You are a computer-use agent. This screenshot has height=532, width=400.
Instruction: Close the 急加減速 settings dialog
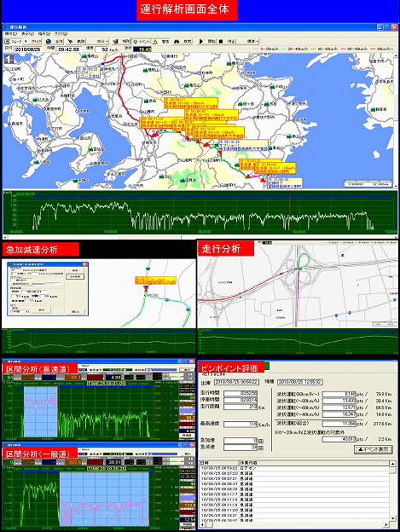[x=85, y=264]
